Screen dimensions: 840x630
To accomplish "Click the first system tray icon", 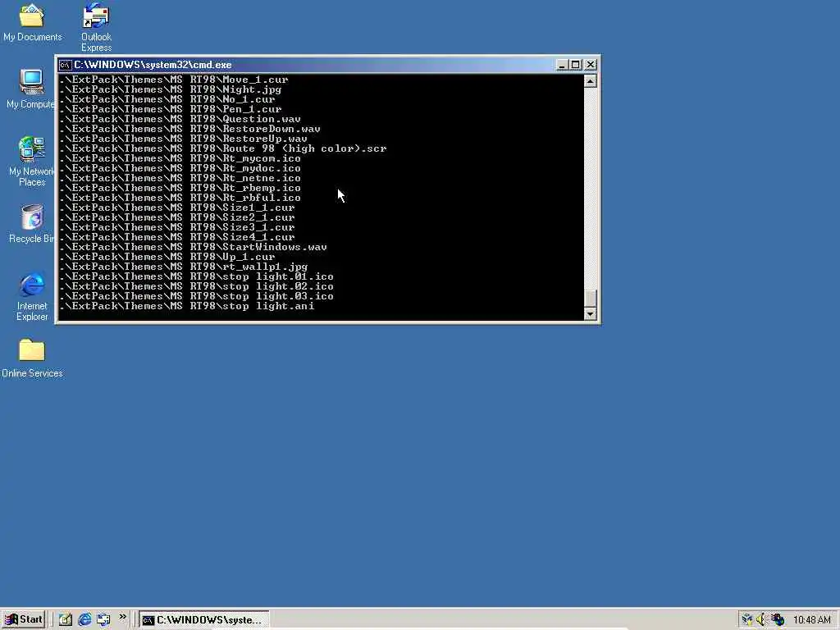I will point(746,620).
